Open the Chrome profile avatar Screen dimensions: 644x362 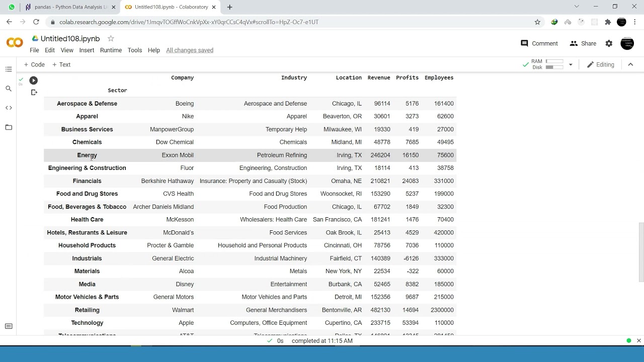621,22
